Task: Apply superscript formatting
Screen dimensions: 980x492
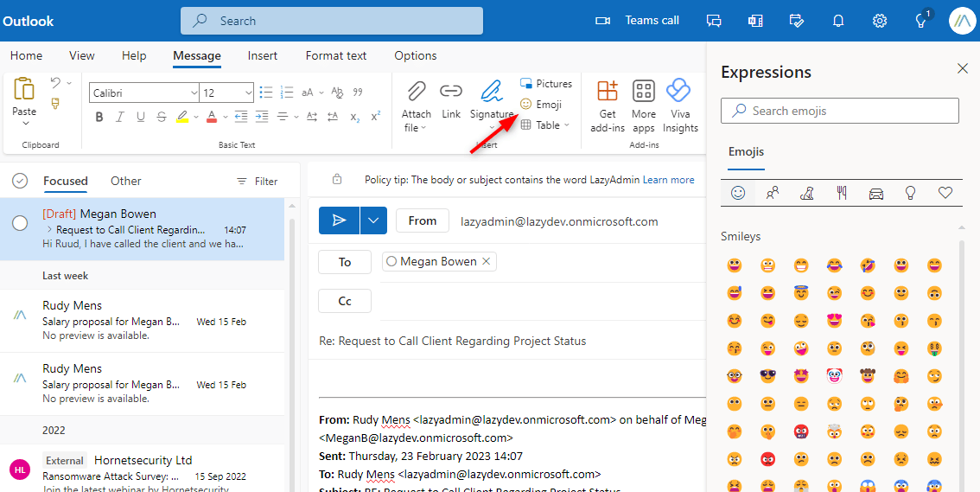Action: [x=376, y=116]
